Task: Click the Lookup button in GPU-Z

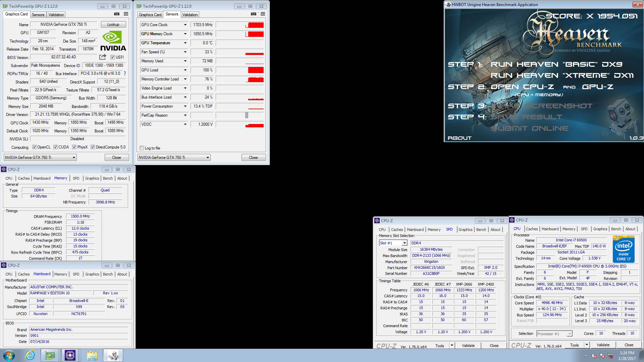Action: (x=113, y=24)
